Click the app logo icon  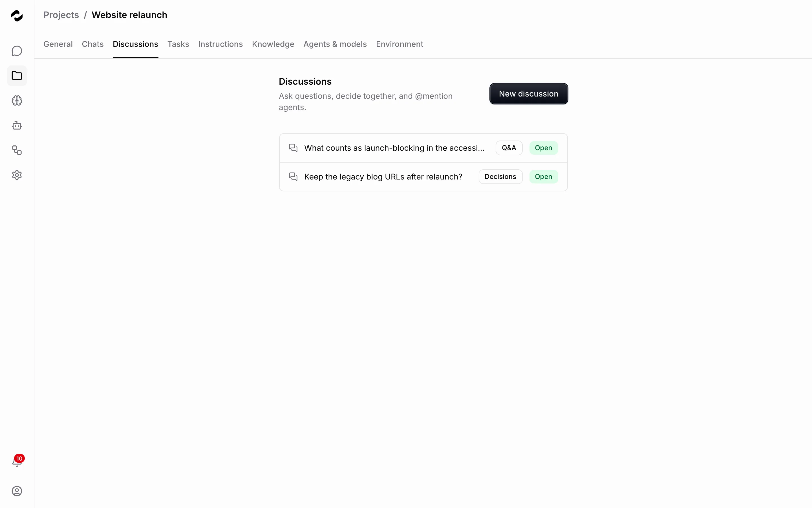pos(17,16)
